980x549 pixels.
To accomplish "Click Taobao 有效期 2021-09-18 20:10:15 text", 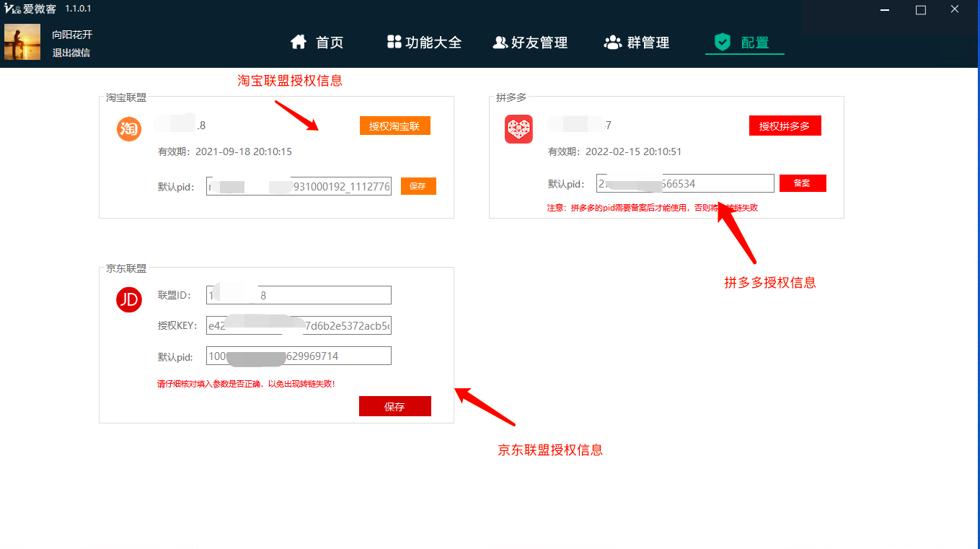I will pyautogui.click(x=225, y=151).
